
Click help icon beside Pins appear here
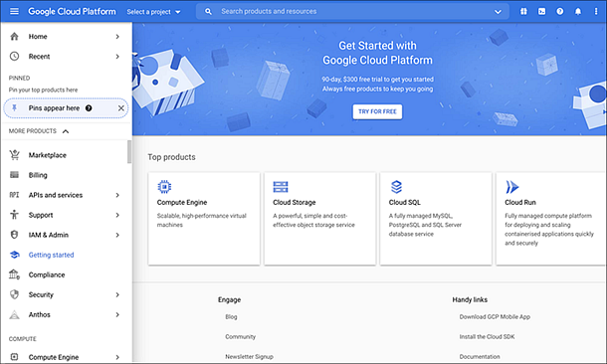[x=89, y=108]
